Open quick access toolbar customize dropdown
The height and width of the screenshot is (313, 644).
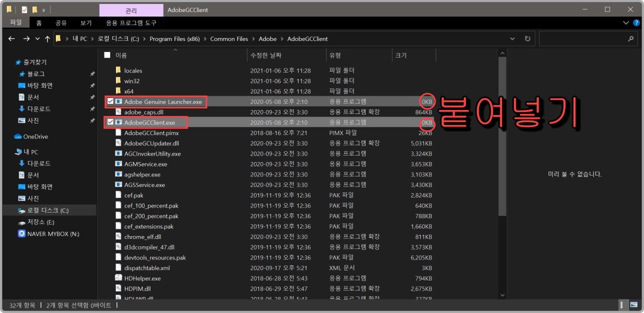pos(43,10)
